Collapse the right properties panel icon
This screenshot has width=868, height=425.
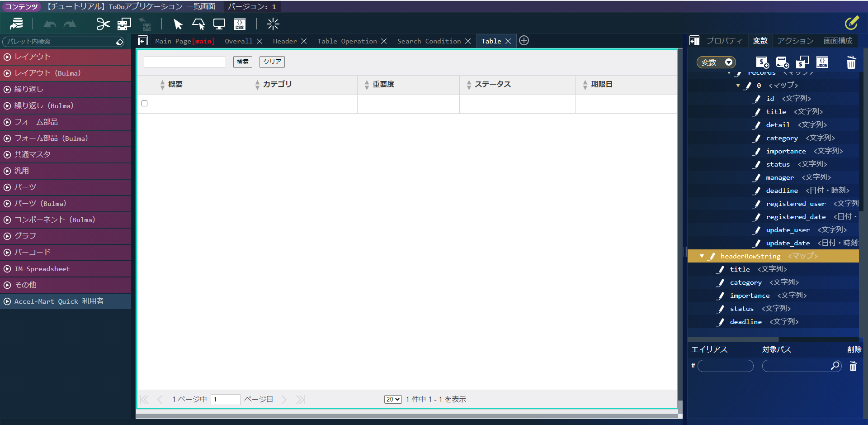pyautogui.click(x=694, y=41)
